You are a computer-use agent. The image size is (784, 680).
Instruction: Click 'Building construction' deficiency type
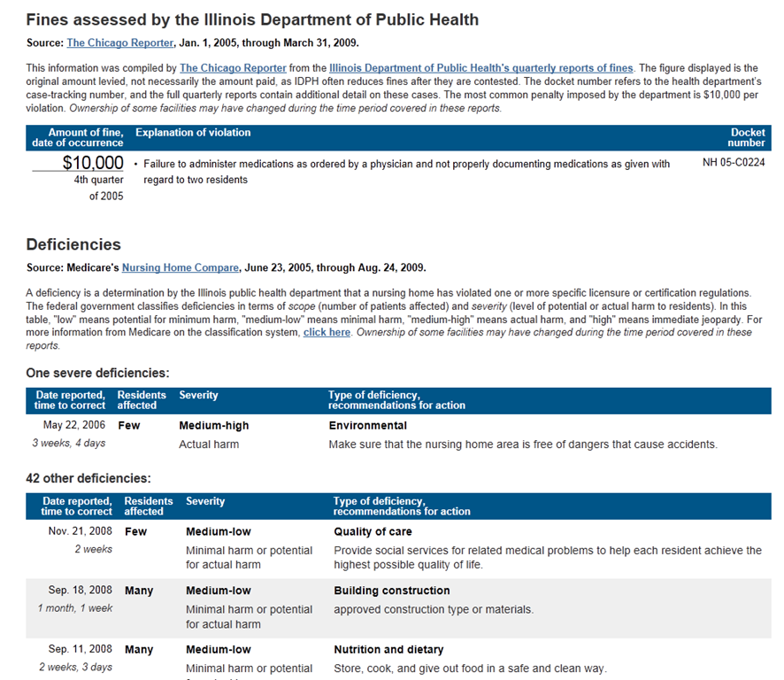tap(392, 591)
